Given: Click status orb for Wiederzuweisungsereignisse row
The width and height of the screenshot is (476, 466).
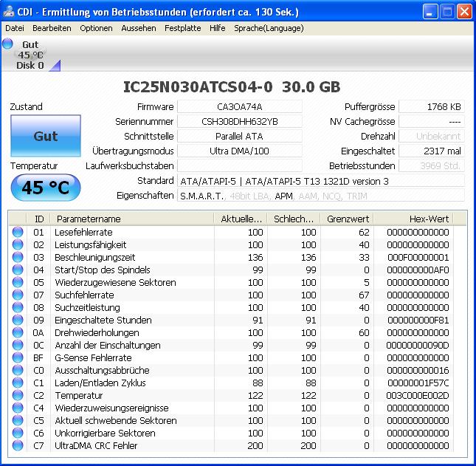Looking at the screenshot, I should 18,408.
